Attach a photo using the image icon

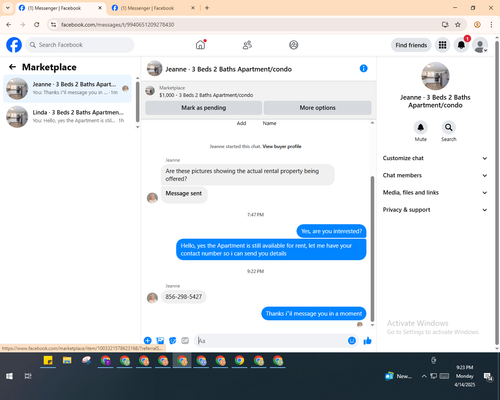[160, 340]
